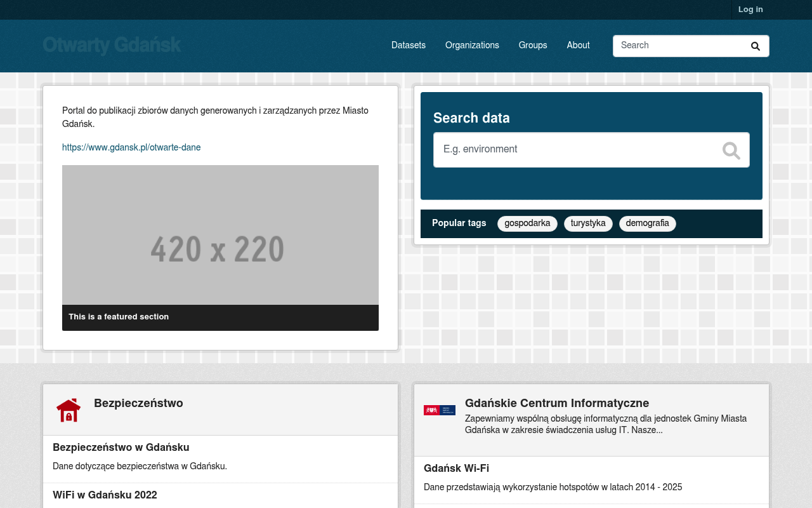The width and height of the screenshot is (812, 508).
Task: Click the hotspot usage 2014 - 2025 description
Action: pyautogui.click(x=553, y=488)
